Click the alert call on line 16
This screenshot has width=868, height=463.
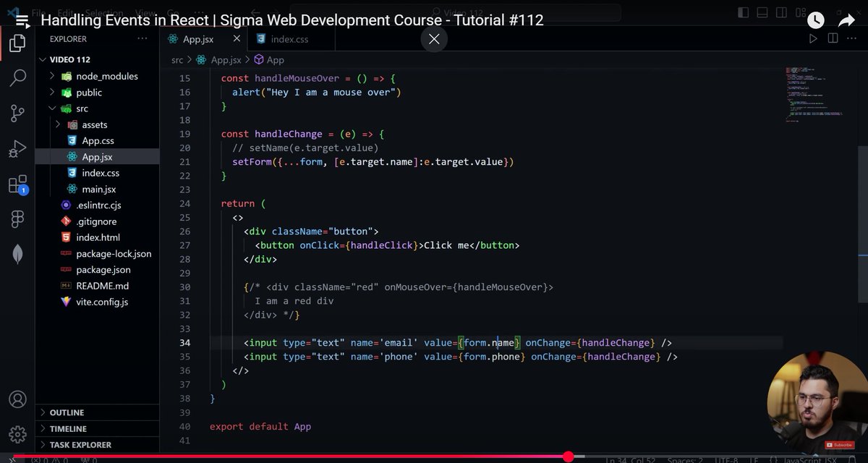click(x=316, y=93)
